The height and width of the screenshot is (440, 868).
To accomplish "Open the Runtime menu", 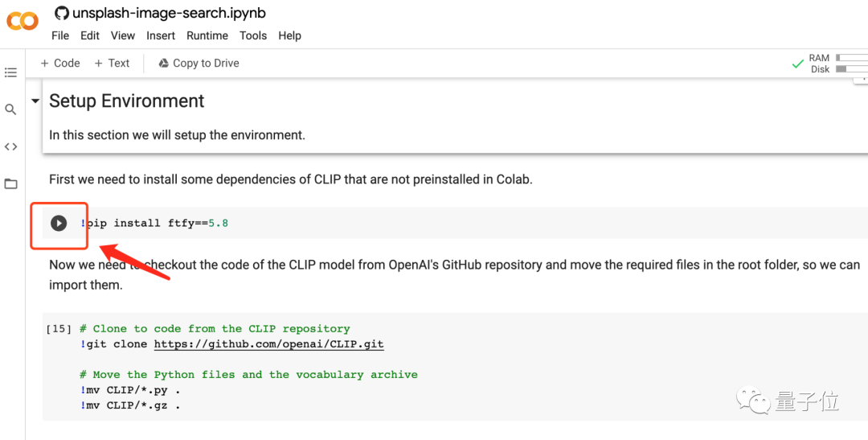I will click(207, 35).
